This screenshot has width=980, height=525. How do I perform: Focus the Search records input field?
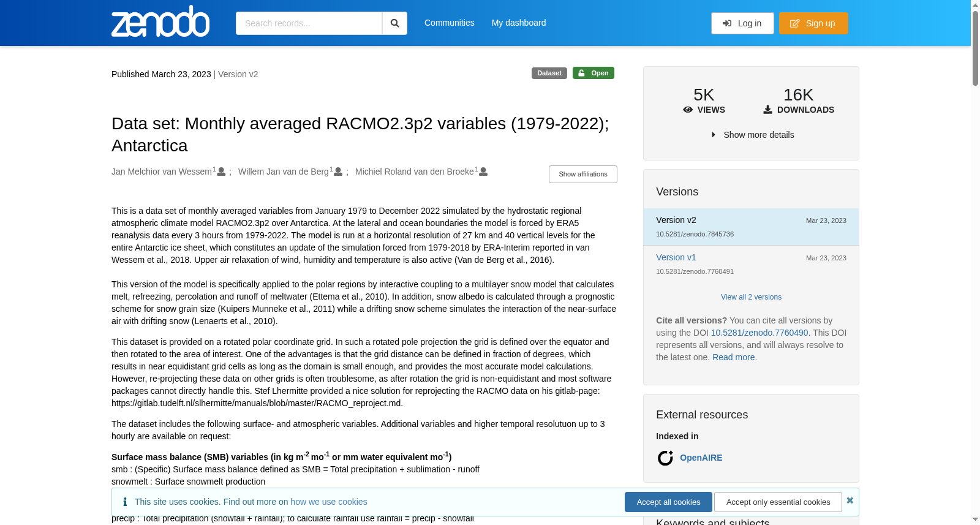pyautogui.click(x=309, y=23)
